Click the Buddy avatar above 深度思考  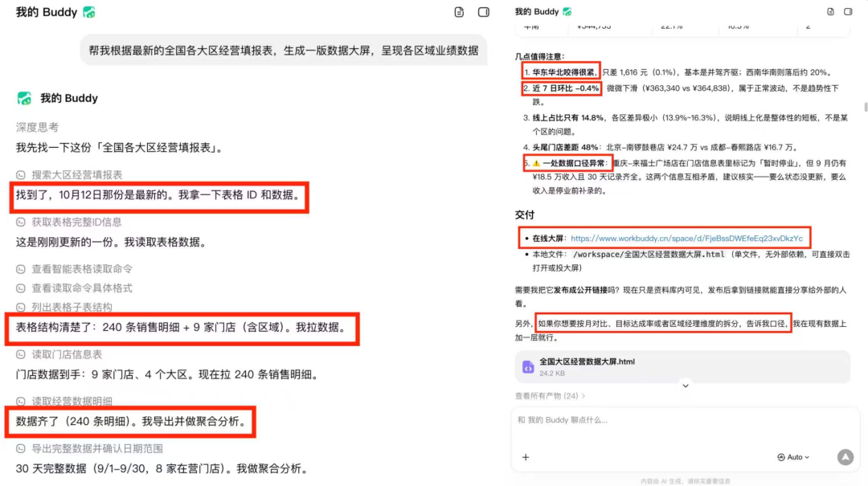click(x=24, y=98)
